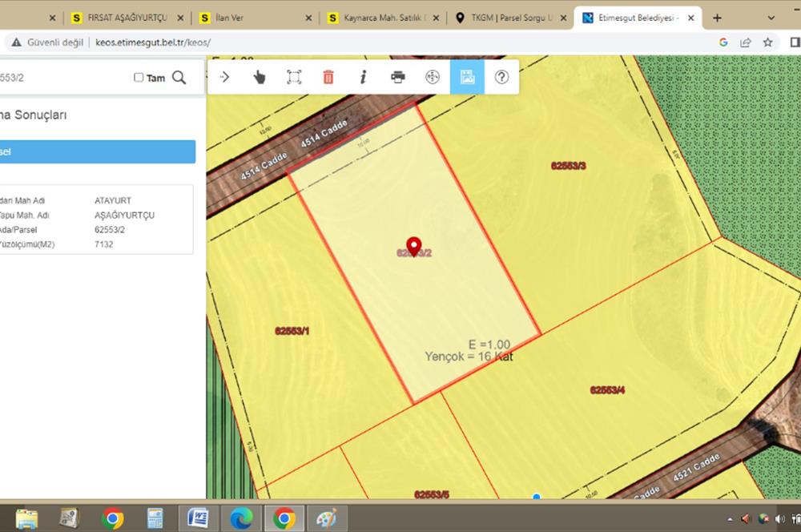Open a new browser tab

pyautogui.click(x=717, y=18)
